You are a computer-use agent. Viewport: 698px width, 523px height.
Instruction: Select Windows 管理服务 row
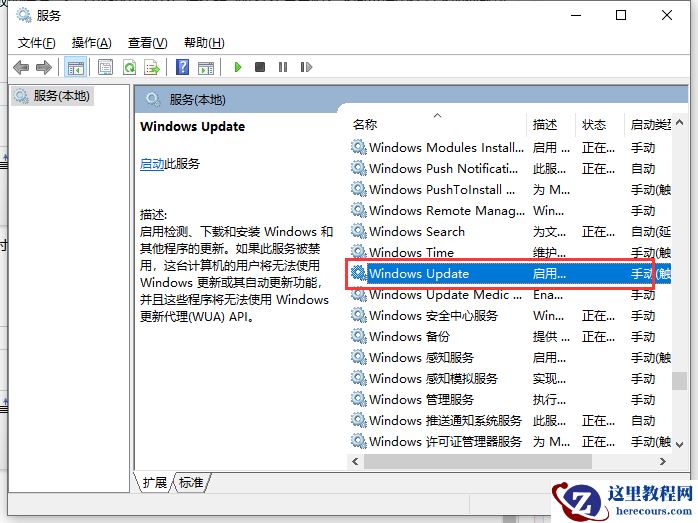(510, 399)
